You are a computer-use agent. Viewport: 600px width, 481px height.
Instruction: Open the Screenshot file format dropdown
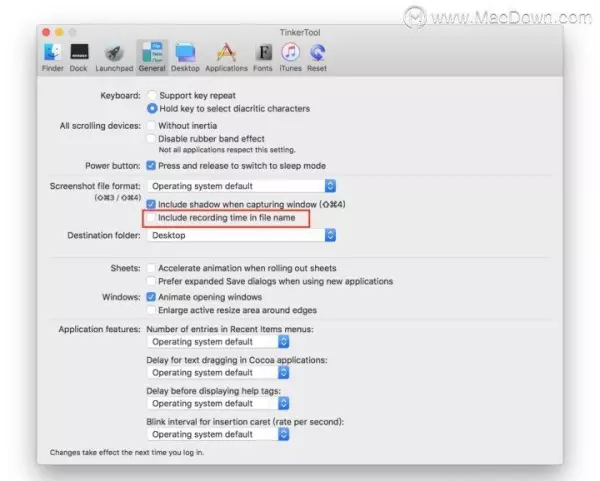pos(241,186)
